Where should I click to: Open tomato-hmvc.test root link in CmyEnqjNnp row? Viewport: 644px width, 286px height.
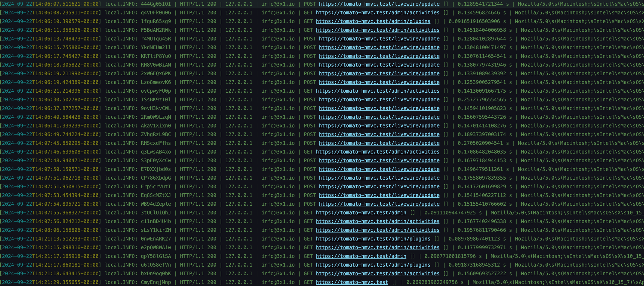[x=352, y=282]
